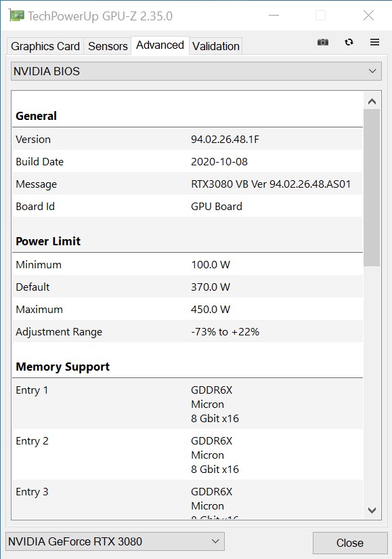Select the Advanced tab
The width and height of the screenshot is (392, 559).
click(160, 45)
